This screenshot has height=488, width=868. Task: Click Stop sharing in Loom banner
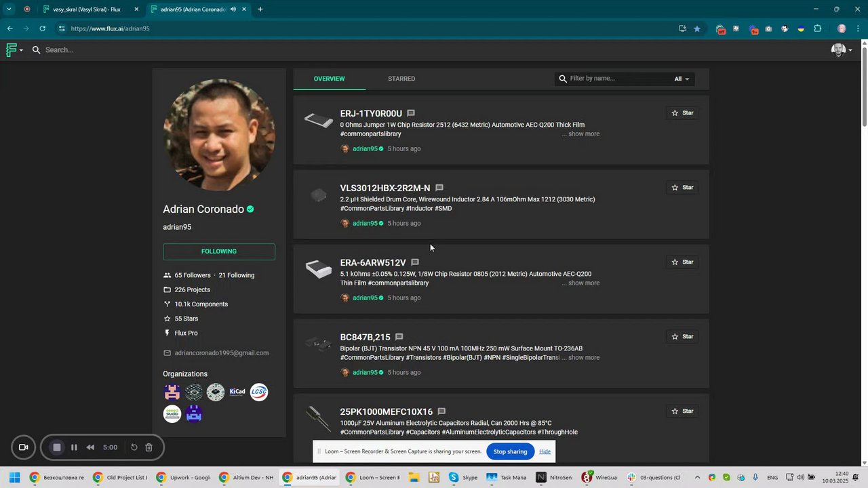pyautogui.click(x=510, y=451)
